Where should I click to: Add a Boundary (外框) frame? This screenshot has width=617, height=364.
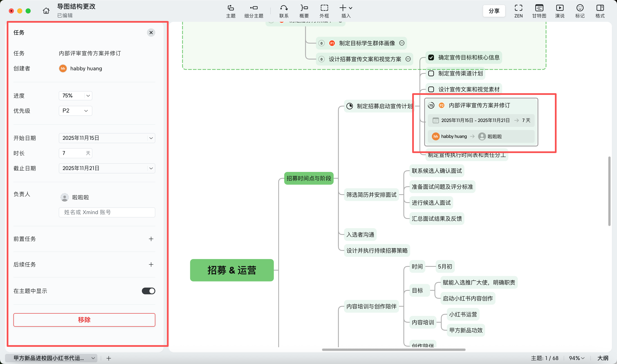(324, 8)
